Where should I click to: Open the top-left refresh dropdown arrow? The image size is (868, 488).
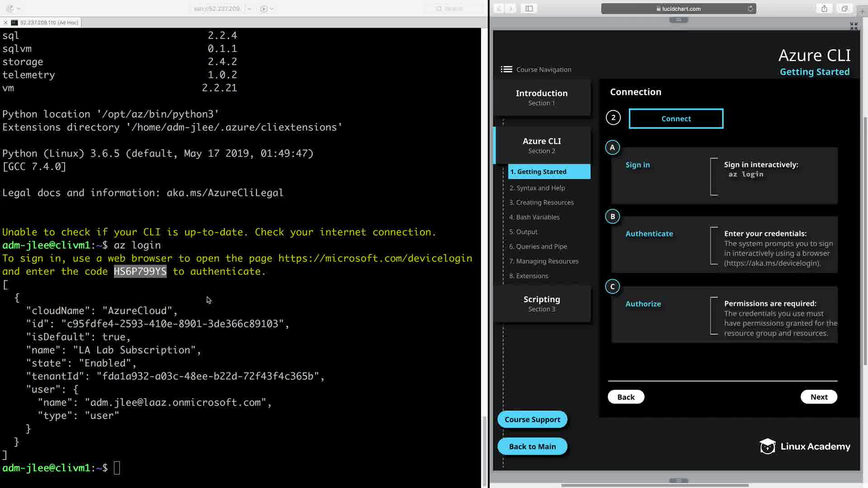19,9
